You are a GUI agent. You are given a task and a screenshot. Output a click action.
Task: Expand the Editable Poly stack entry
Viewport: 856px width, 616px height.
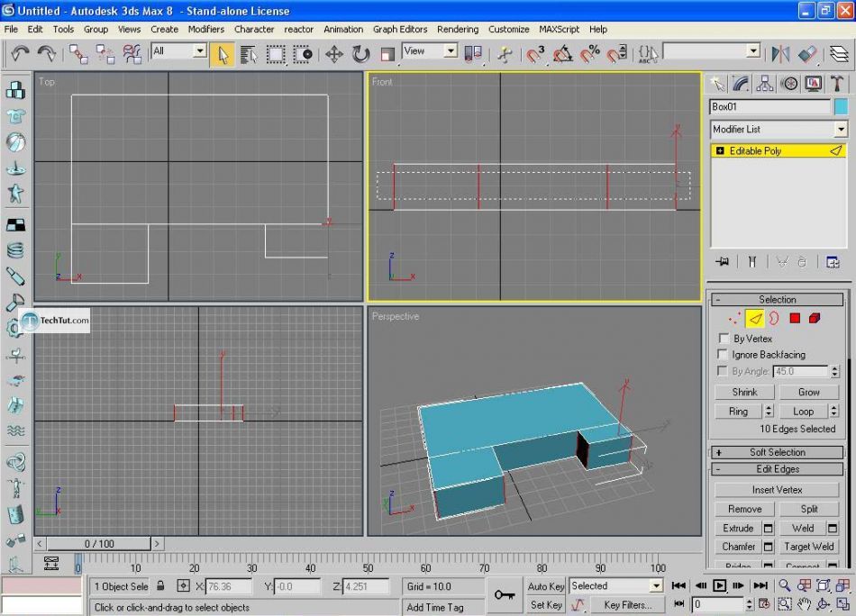[720, 150]
